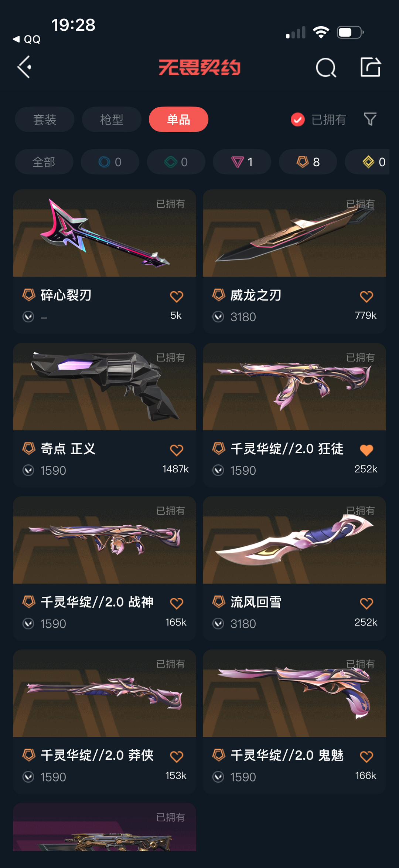Tap heart icon on 千灵华绽//2.0 鬼魅
Screen dimensions: 399x868
(366, 756)
